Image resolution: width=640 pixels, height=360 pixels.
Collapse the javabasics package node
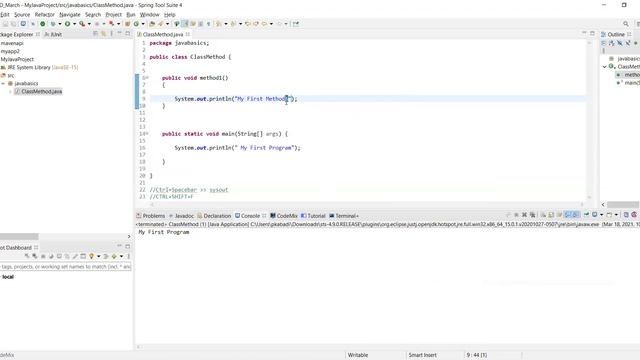click(x=3, y=84)
